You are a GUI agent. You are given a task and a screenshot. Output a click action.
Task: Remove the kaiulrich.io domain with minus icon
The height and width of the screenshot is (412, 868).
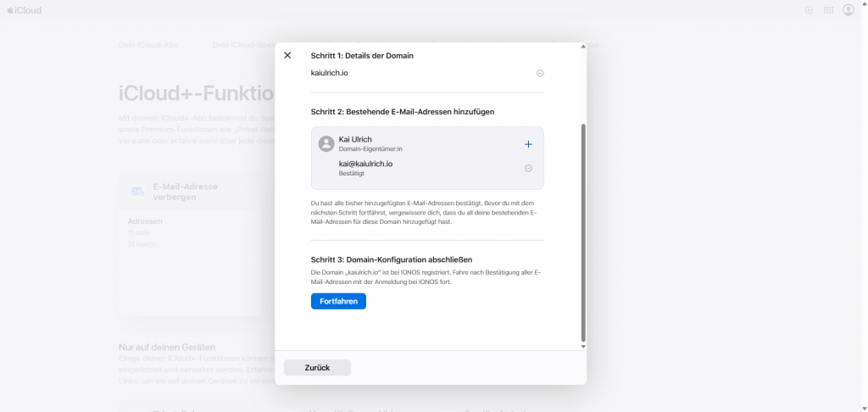click(540, 73)
